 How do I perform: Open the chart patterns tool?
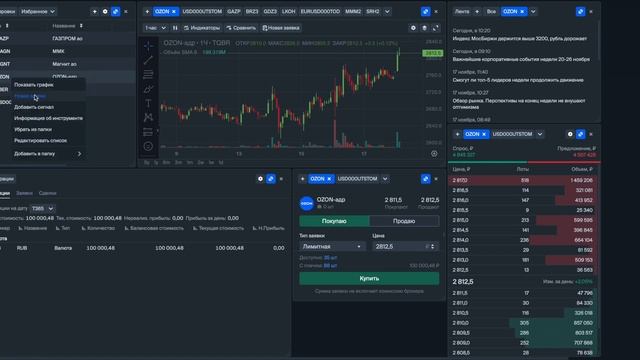pyautogui.click(x=148, y=117)
